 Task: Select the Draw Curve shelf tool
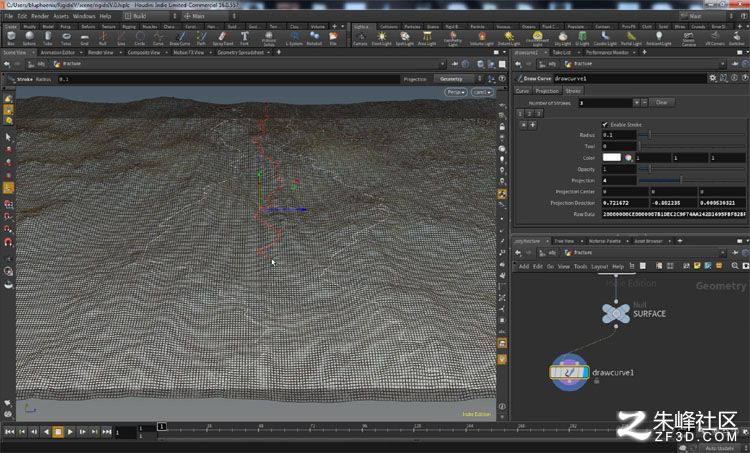click(180, 38)
